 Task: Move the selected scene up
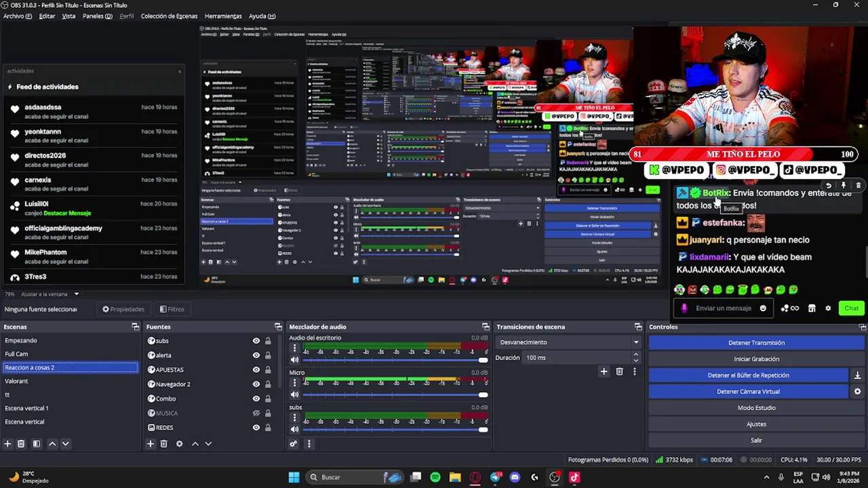(x=52, y=444)
